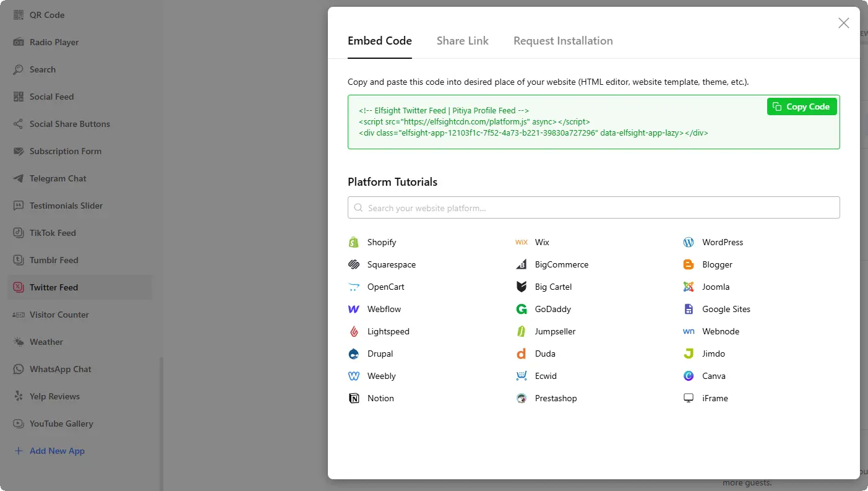Click the Subscription Form envelope icon
Screen dimensions: 868x491
(x=19, y=151)
